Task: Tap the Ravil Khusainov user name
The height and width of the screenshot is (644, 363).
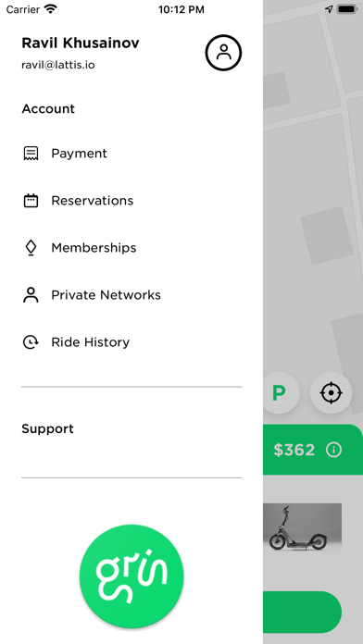Action: [81, 43]
